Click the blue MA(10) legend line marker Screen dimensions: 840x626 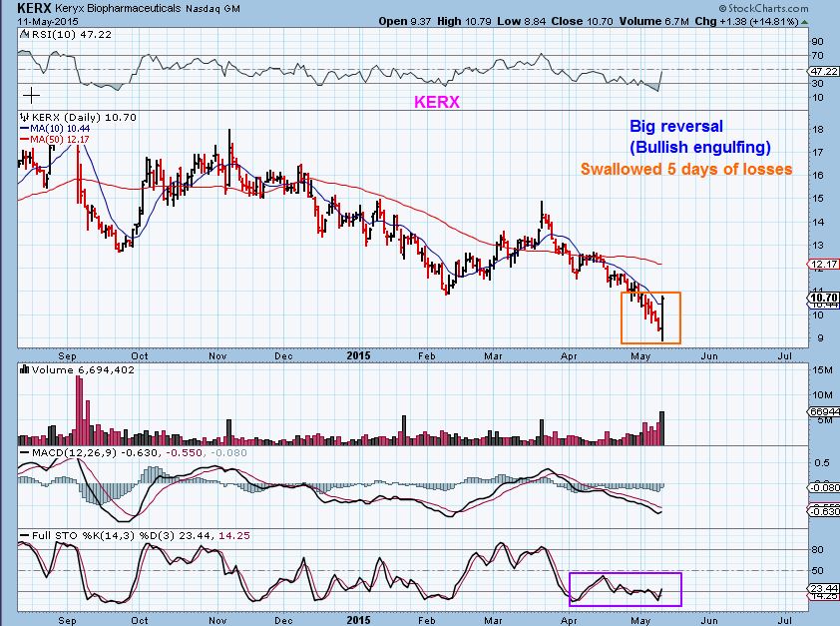[25, 129]
